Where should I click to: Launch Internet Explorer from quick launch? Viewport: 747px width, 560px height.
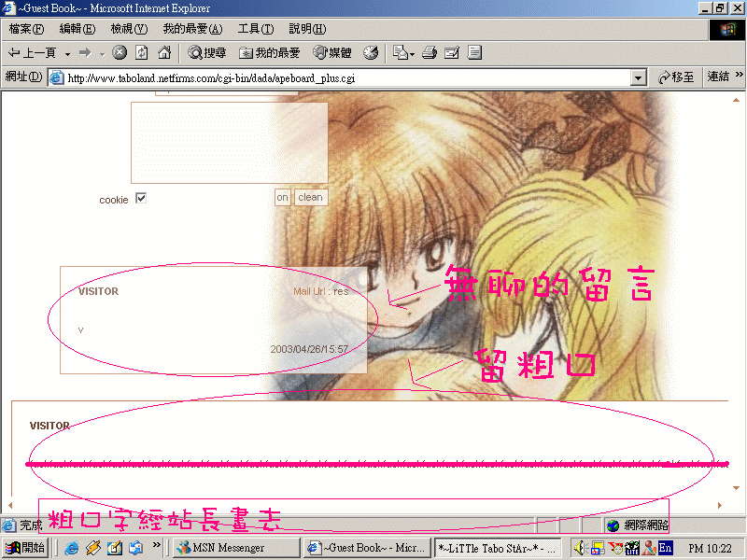click(x=72, y=548)
